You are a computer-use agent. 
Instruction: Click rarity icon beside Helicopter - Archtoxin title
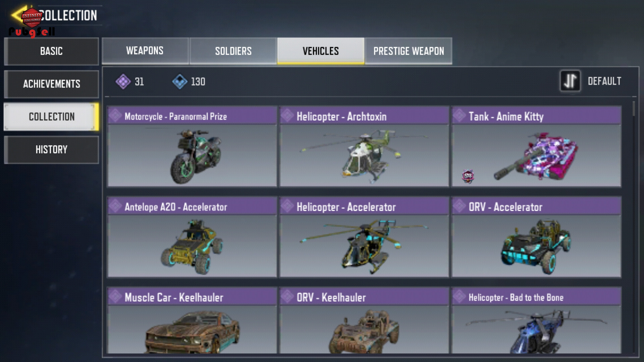point(287,116)
